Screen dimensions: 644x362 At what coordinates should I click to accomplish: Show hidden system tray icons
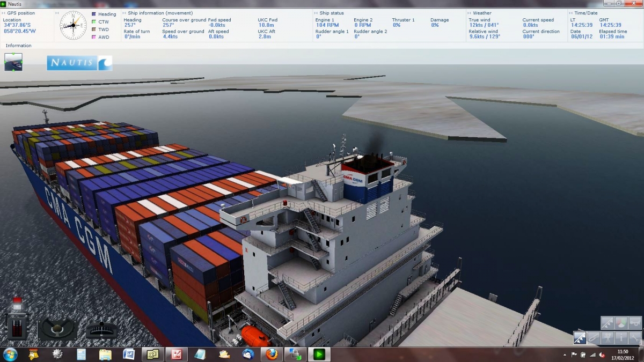[x=566, y=354]
